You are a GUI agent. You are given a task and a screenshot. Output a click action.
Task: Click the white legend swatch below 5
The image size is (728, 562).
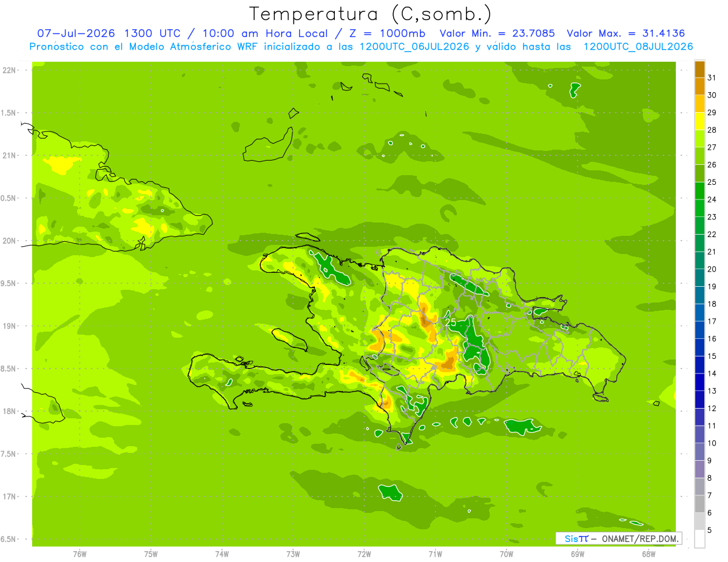[699, 539]
